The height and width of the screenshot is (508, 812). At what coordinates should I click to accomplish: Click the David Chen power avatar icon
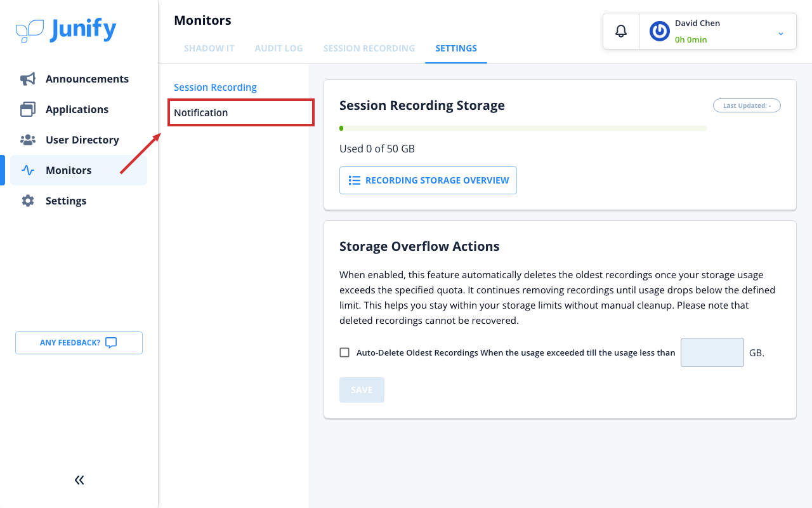(660, 31)
